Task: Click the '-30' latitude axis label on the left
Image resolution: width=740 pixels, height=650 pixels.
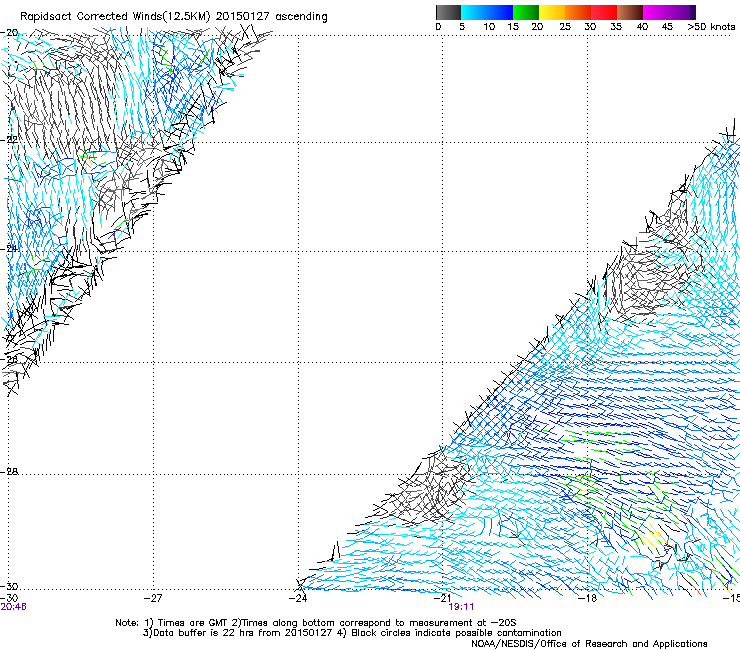Action: (x=10, y=586)
